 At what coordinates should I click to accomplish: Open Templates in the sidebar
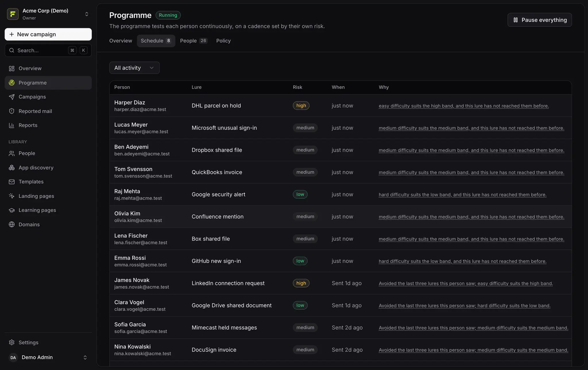pos(48,182)
